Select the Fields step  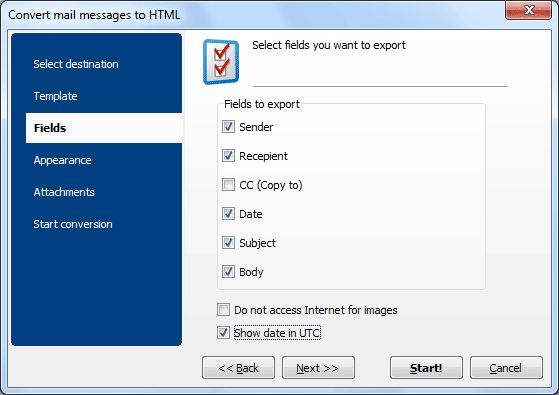[x=104, y=128]
